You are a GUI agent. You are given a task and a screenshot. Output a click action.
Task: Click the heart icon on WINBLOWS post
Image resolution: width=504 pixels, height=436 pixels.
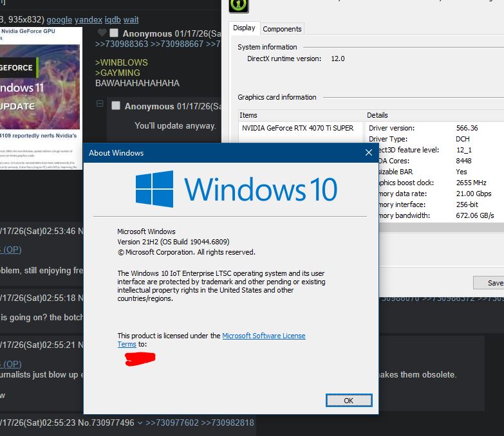(102, 32)
